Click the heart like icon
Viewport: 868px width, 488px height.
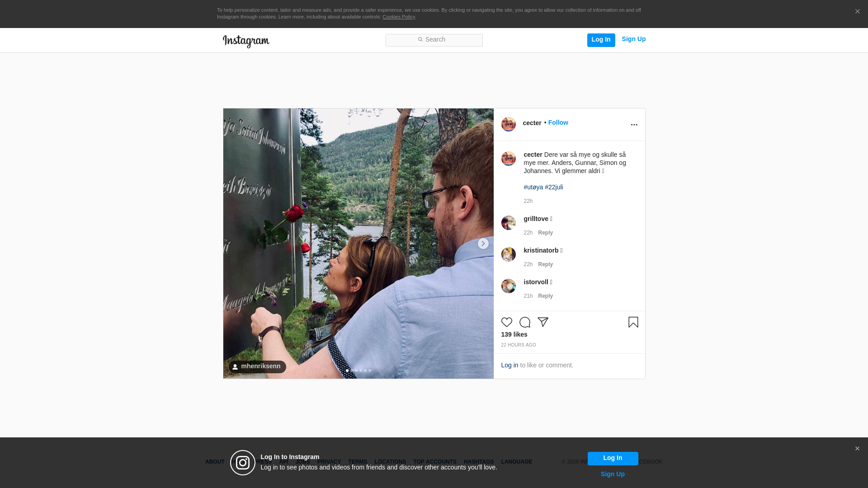pos(506,322)
